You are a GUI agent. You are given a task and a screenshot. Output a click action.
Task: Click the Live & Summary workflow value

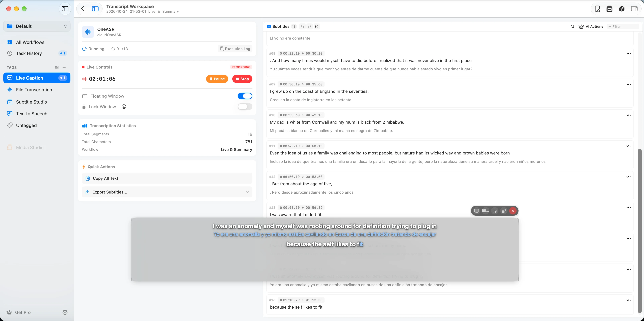coord(236,149)
